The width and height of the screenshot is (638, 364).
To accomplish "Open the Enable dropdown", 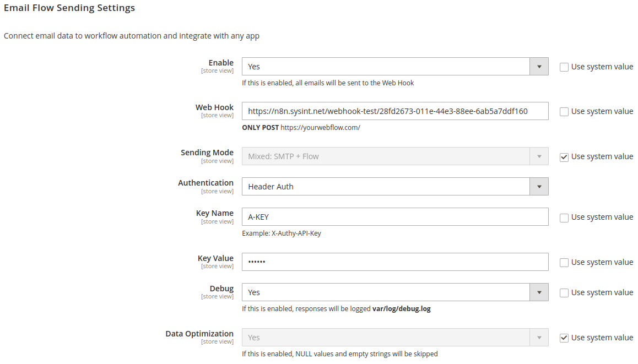I will (x=395, y=67).
